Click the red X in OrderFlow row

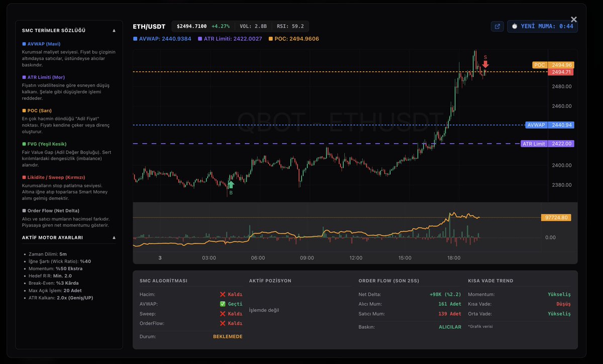[x=223, y=323]
